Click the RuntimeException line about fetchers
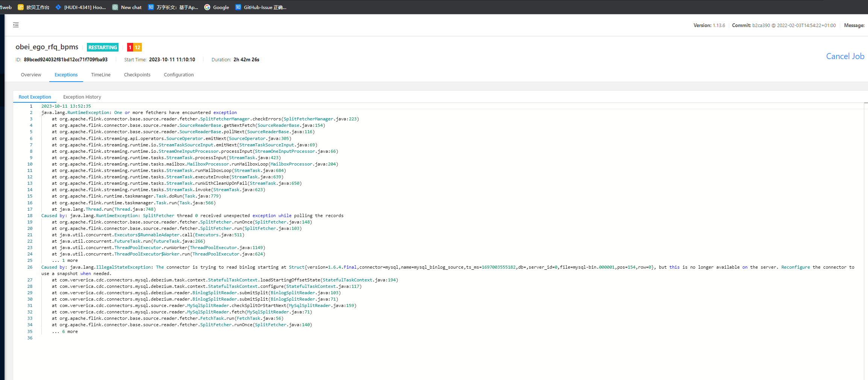 tap(139, 112)
